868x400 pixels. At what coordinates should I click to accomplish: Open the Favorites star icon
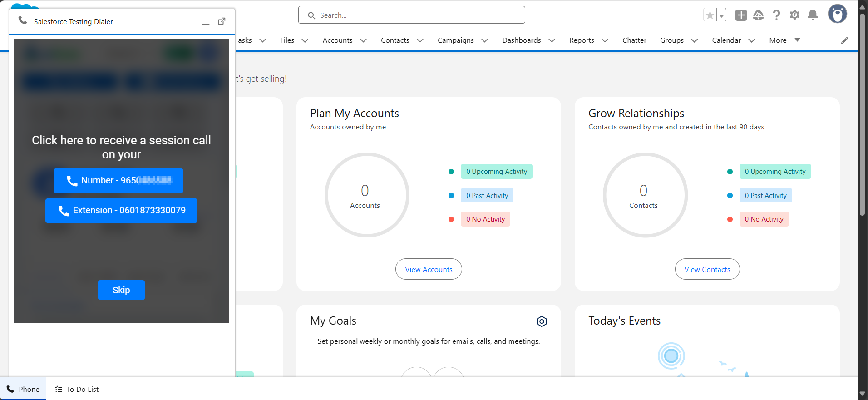point(710,15)
